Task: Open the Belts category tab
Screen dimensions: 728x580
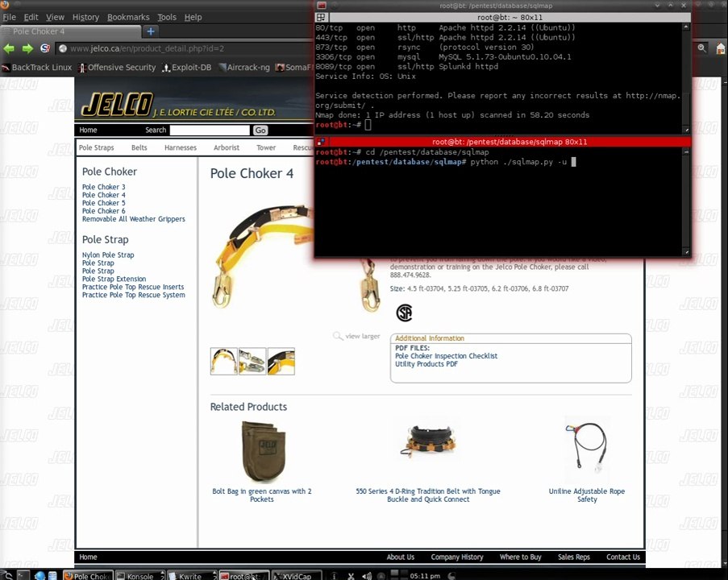Action: coord(139,147)
